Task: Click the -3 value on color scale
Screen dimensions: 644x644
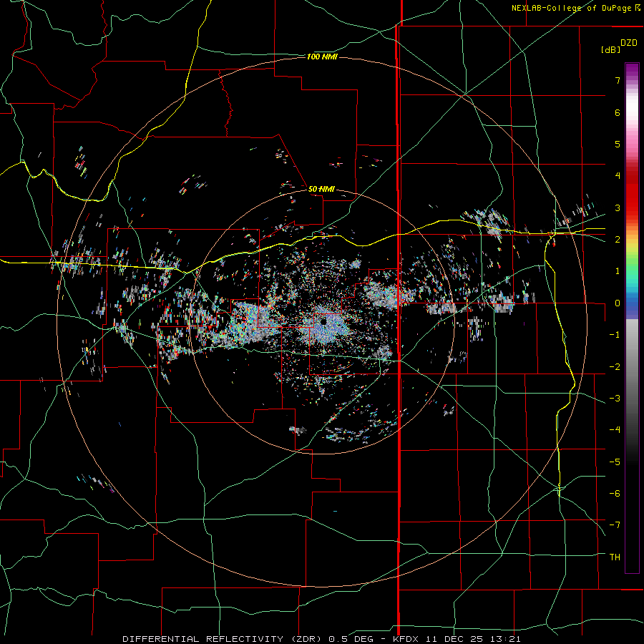Action: point(615,399)
